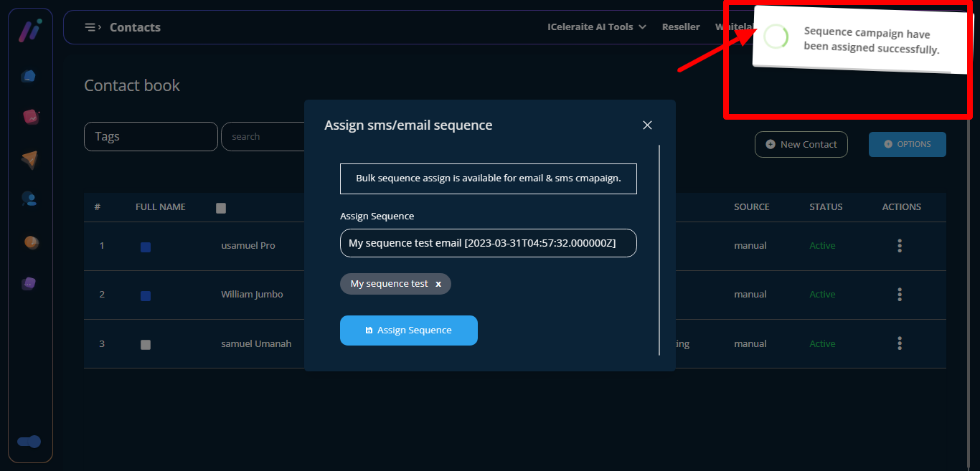Open the blue contacts icon in the sidebar
The height and width of the screenshot is (471, 980).
(x=29, y=199)
